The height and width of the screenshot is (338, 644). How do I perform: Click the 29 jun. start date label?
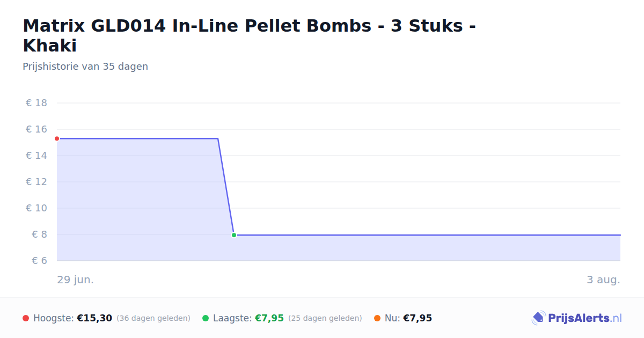tap(76, 280)
